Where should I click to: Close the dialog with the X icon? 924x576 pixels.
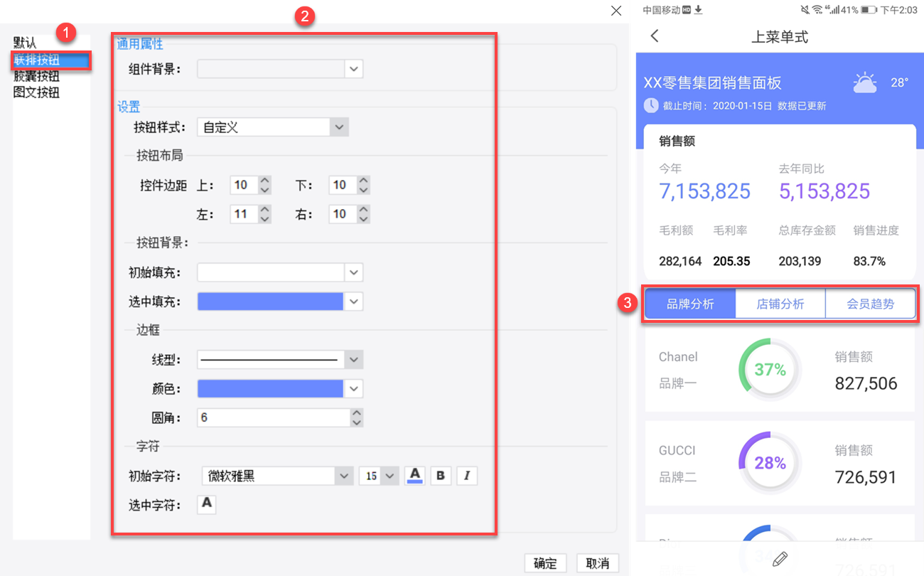[x=616, y=10]
